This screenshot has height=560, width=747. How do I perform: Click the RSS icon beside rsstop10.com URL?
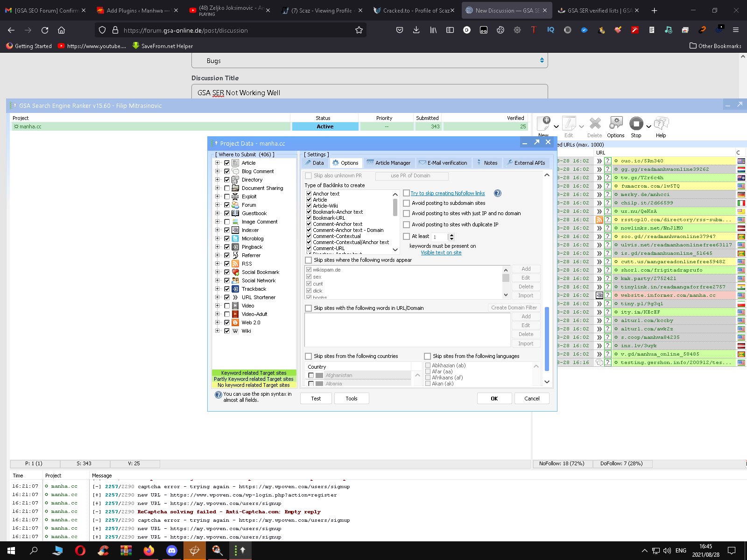[x=599, y=220]
